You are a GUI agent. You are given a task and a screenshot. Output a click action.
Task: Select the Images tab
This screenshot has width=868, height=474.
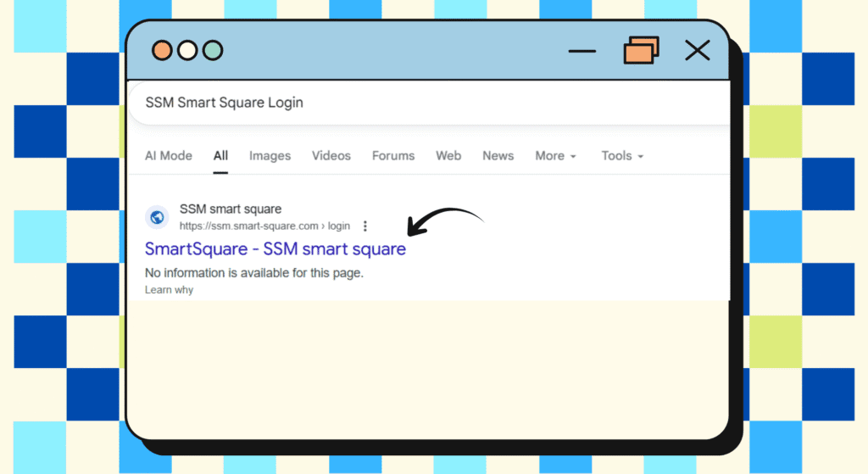[x=270, y=156]
